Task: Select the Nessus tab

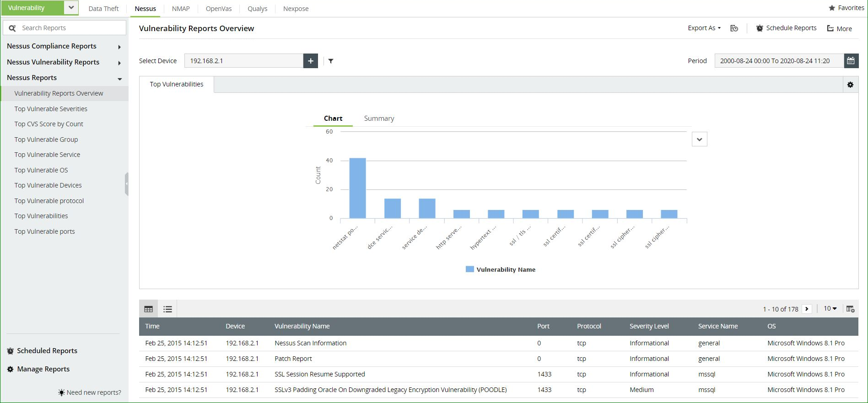Action: coord(146,9)
